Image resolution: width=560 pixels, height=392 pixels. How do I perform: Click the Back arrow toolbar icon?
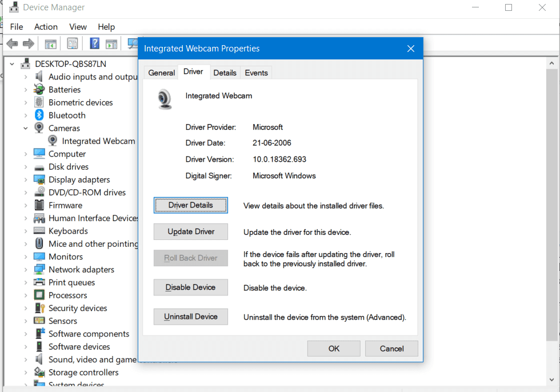coord(12,44)
